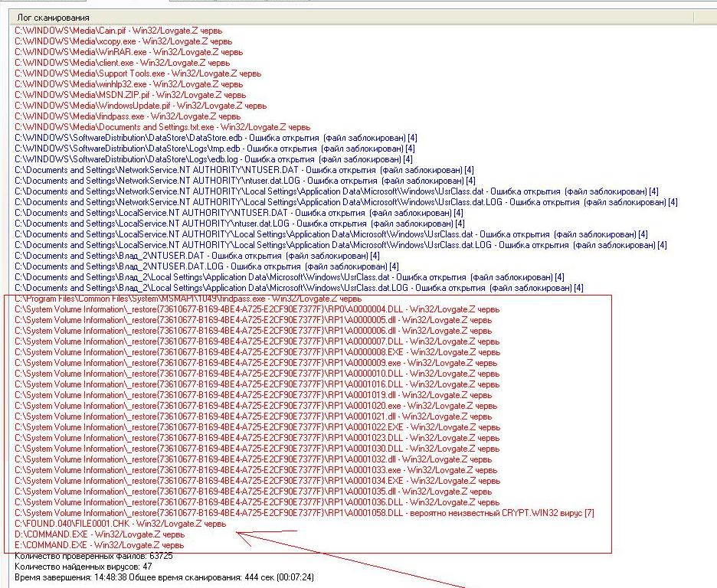This screenshot has width=717, height=588.
Task: Select the Media\Cain.pif log row
Action: point(119,31)
